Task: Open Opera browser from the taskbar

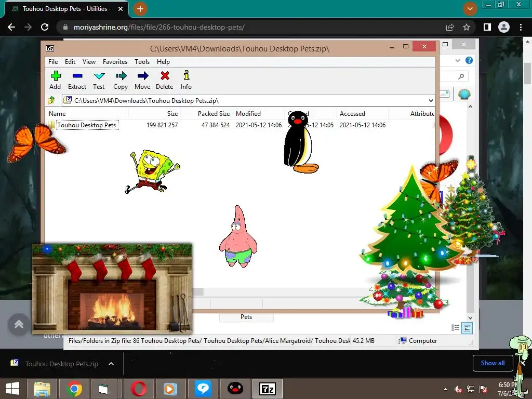Action: [x=139, y=389]
